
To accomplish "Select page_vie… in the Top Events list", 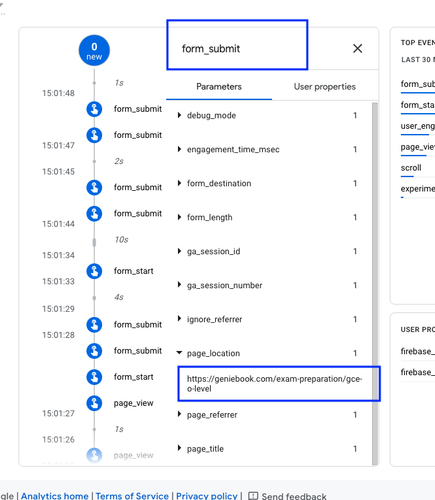I will (x=418, y=147).
